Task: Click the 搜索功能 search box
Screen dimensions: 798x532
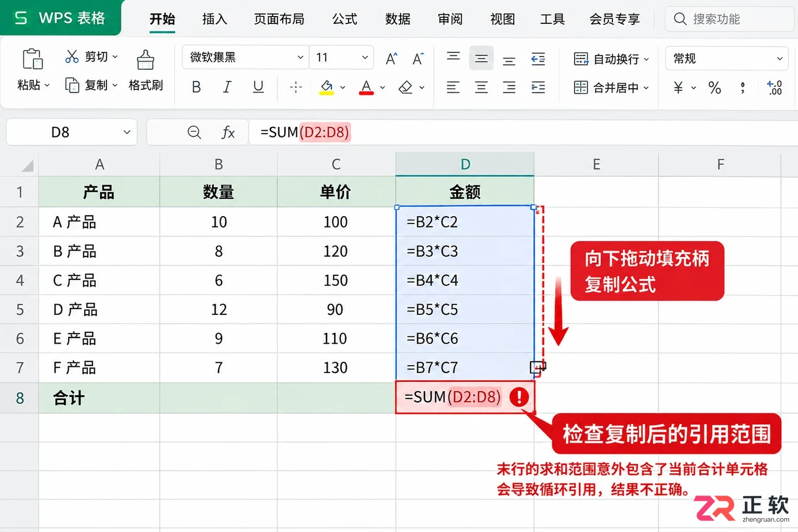Action: 730,19
